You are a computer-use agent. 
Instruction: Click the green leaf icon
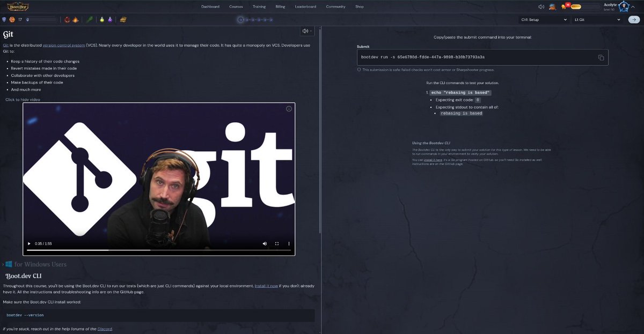coord(90,20)
